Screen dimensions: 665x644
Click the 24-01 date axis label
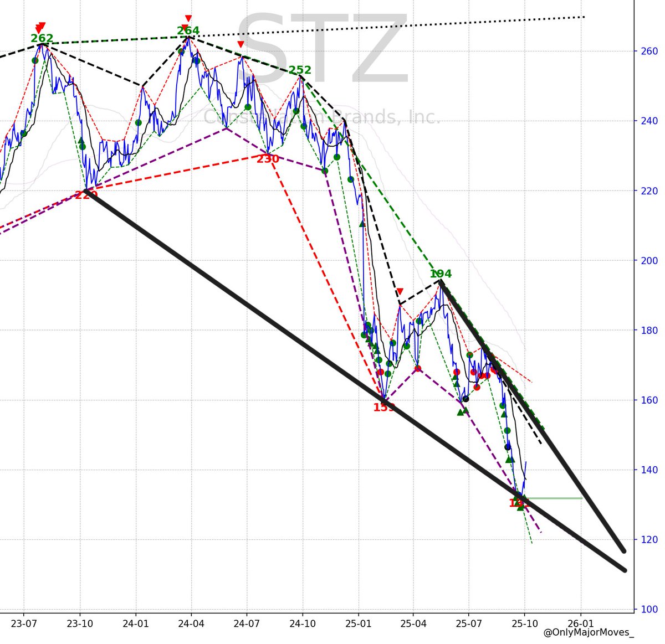point(136,623)
